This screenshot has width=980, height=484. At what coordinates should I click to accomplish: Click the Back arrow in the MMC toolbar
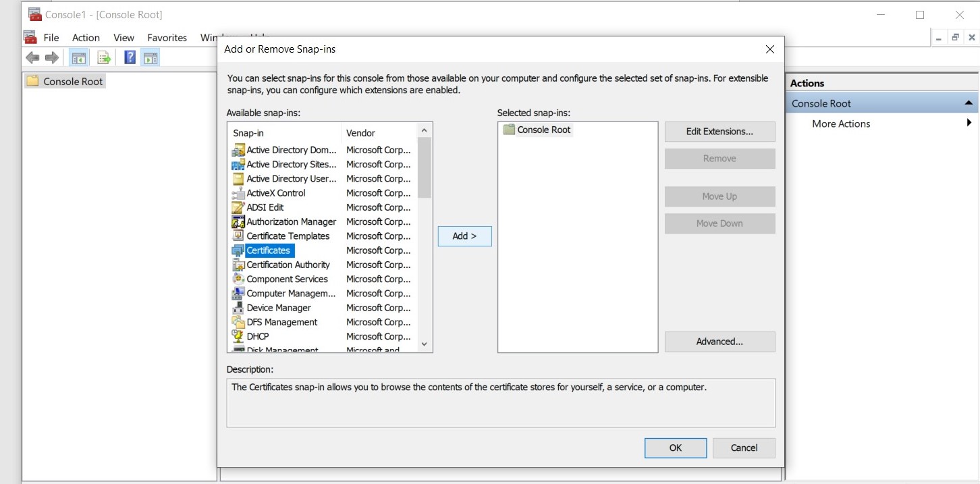coord(32,57)
